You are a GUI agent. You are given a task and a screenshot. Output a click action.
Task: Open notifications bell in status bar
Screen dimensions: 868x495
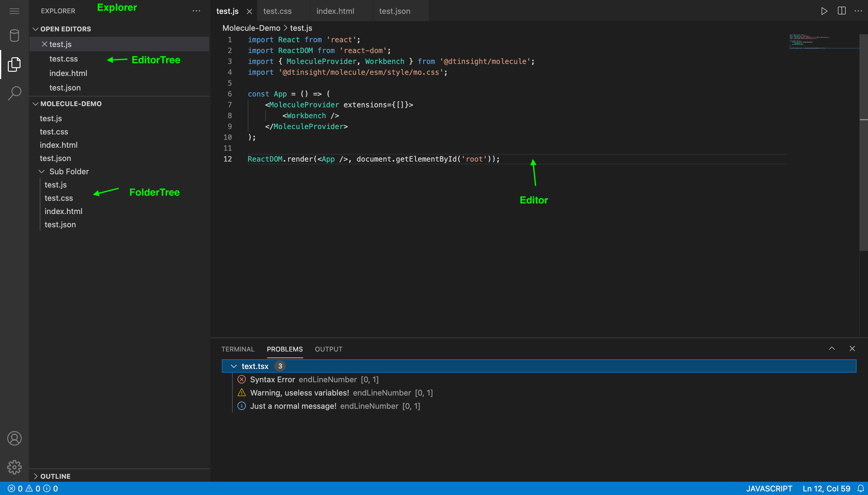pos(860,489)
